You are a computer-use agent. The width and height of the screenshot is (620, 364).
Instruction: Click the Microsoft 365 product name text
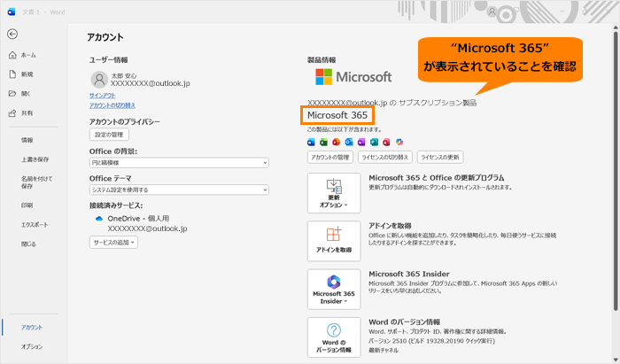coord(337,115)
